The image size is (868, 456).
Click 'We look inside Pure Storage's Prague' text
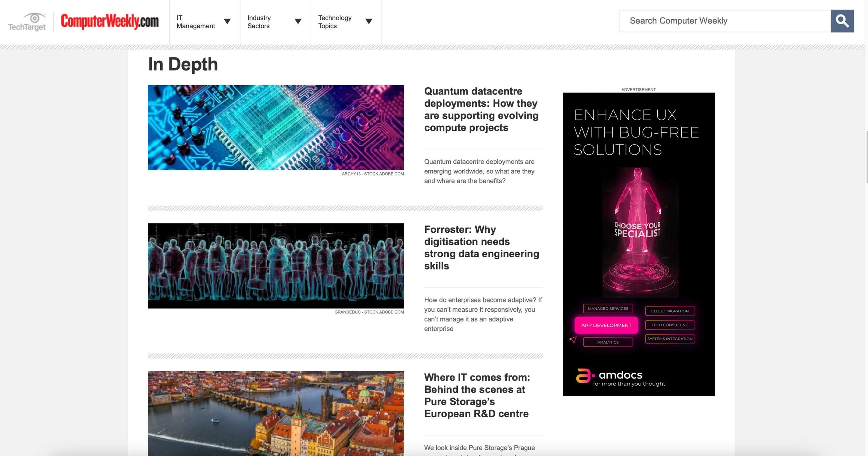coord(479,448)
